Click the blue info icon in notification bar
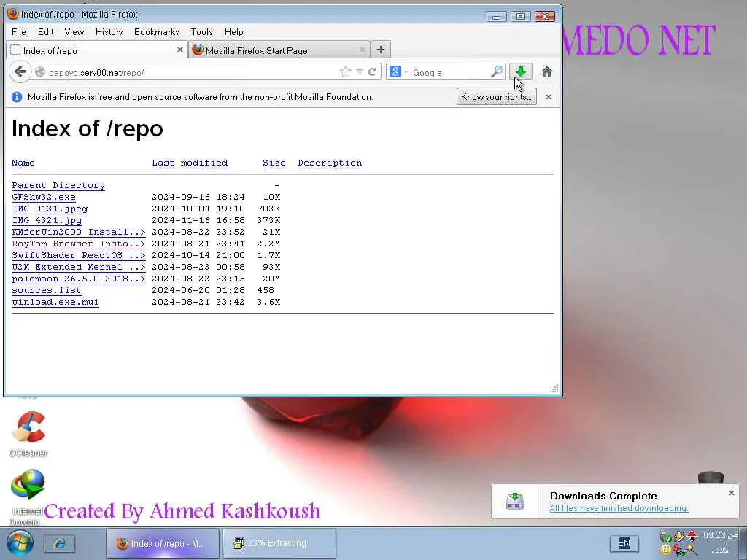 17,97
